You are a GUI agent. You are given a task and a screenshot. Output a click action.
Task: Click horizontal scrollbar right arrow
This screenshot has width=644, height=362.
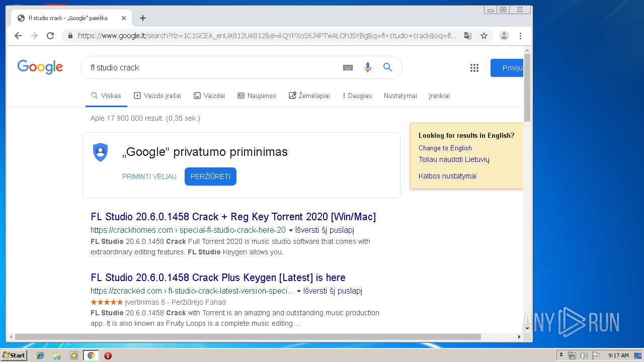pos(519,337)
